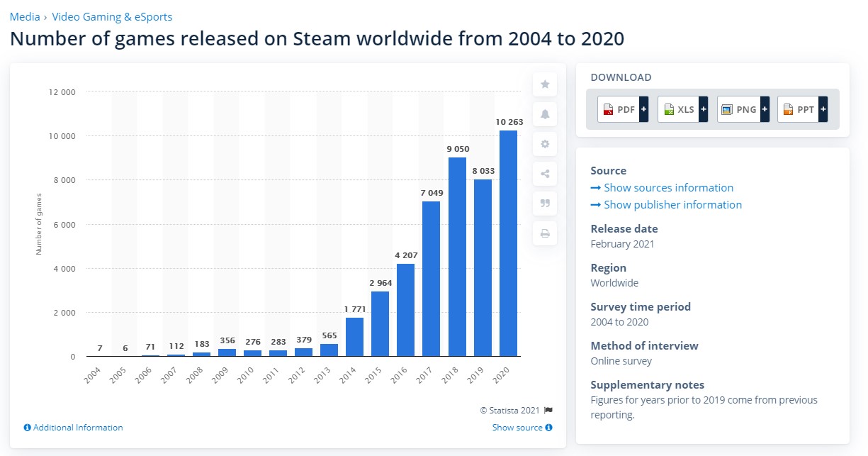Viewport: 868px width, 456px height.
Task: Click the 2013 bar labeled 565
Action: point(328,350)
